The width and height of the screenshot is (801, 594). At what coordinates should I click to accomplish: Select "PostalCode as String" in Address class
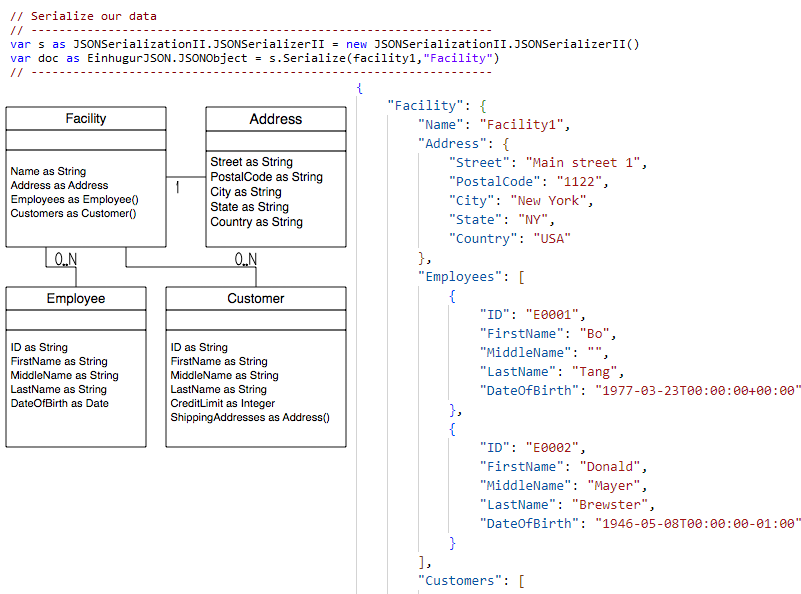tap(266, 177)
